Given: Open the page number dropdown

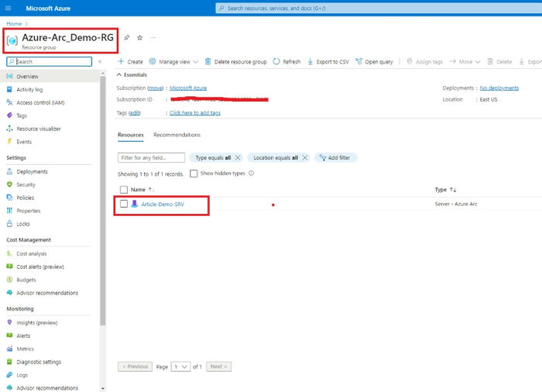Looking at the screenshot, I should [x=180, y=366].
